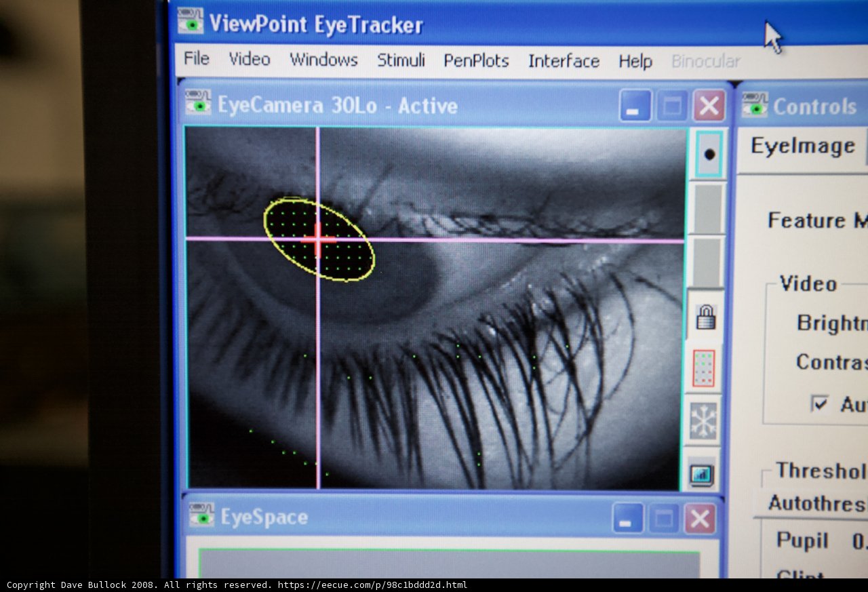Open the PenPlots menu
Image resolution: width=868 pixels, height=592 pixels.
476,61
